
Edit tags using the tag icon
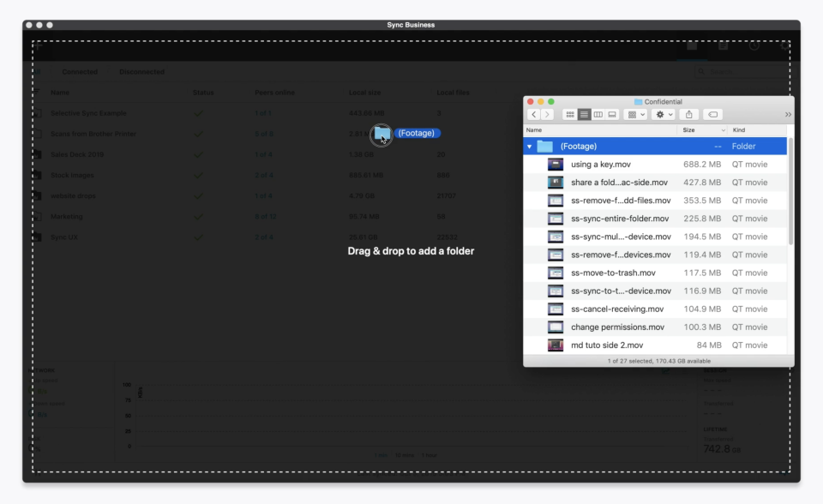click(x=712, y=114)
